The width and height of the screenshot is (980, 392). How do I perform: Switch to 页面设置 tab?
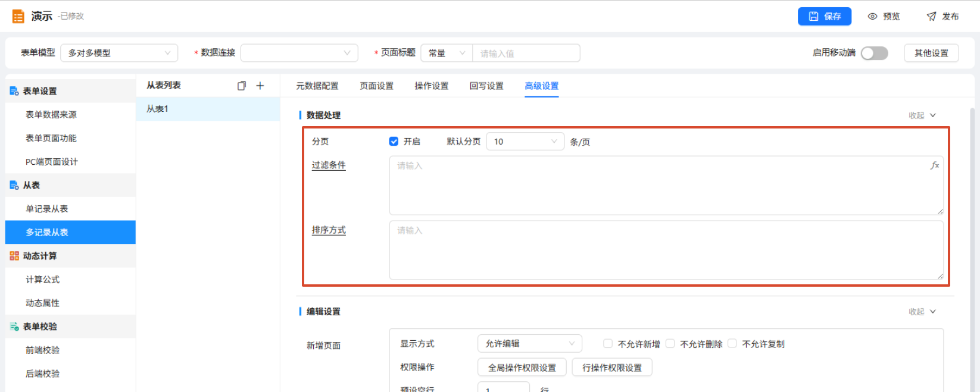click(376, 86)
